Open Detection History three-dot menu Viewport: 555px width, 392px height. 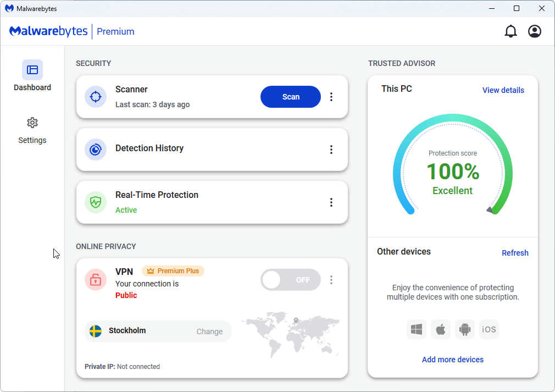click(x=331, y=150)
